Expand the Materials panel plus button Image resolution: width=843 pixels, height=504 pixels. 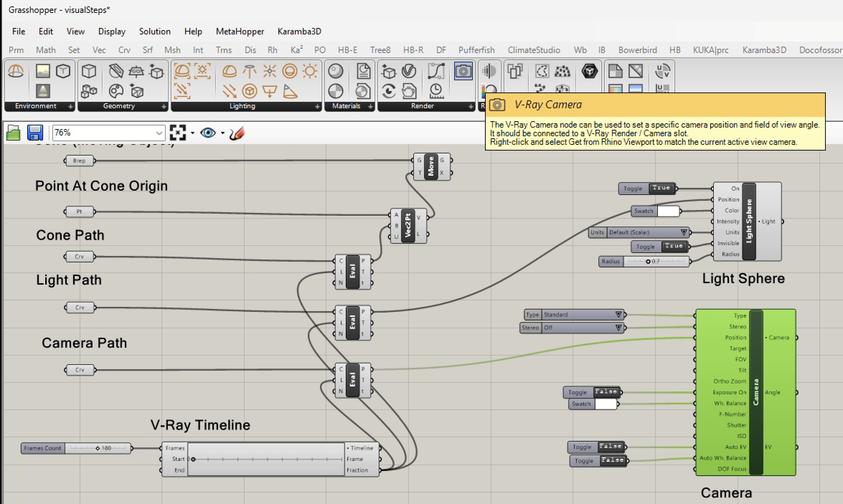[x=371, y=106]
